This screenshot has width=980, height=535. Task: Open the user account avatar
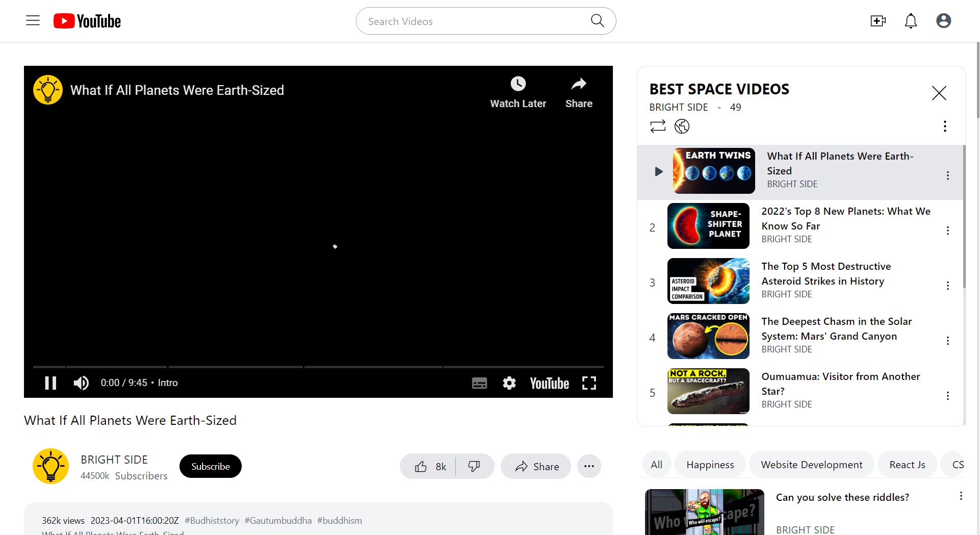point(943,21)
